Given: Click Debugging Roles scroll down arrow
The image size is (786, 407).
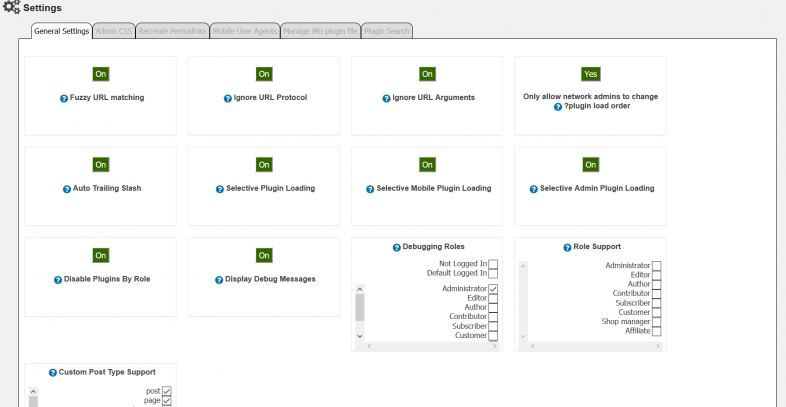Looking at the screenshot, I should pos(359,336).
